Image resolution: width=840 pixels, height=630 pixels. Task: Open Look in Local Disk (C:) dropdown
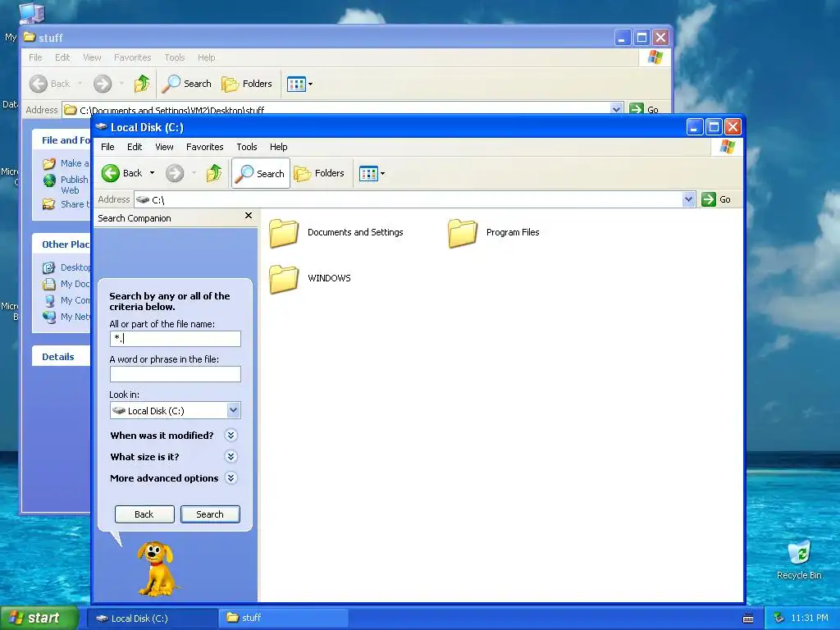pos(176,410)
